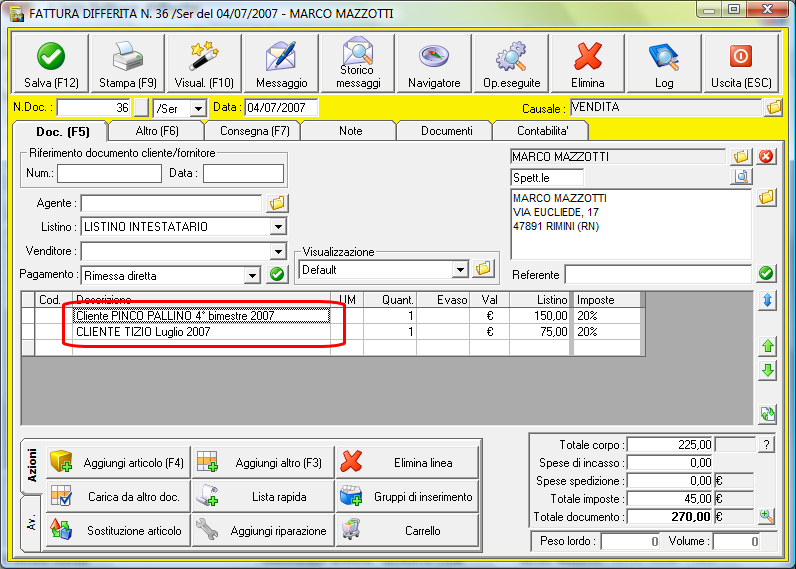796x569 pixels.
Task: Click Aggiungi altro (F3) button
Action: pyautogui.click(x=263, y=462)
